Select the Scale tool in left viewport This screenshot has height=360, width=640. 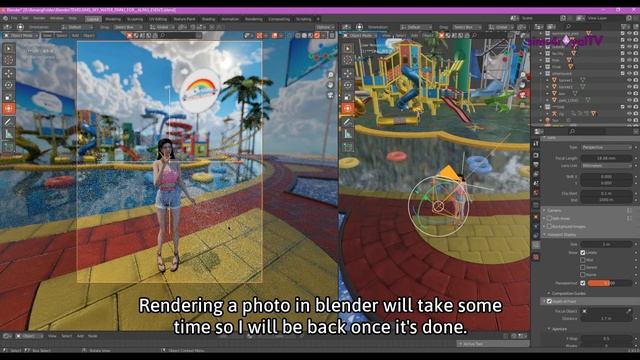point(9,97)
